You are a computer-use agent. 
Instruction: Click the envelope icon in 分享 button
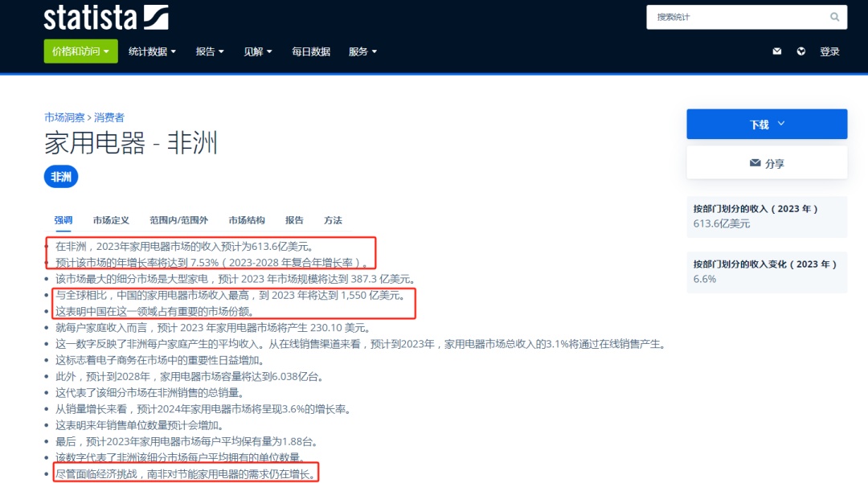pyautogui.click(x=755, y=163)
